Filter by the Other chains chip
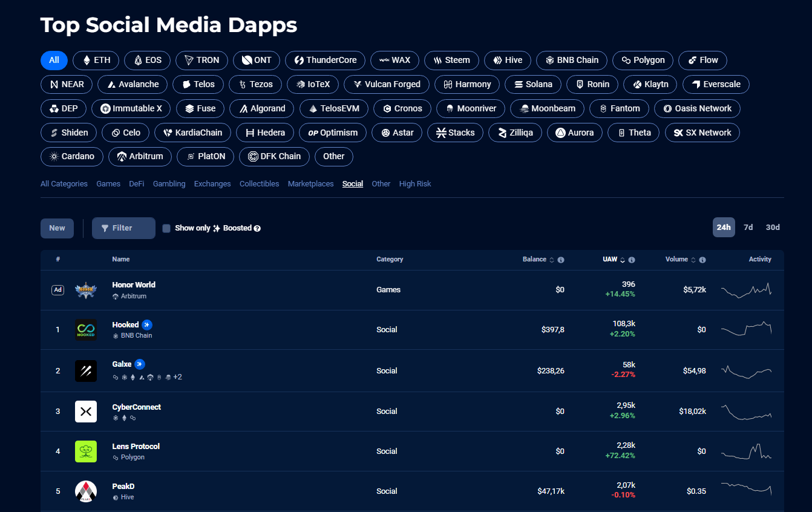Viewport: 812px width, 512px height. pos(334,157)
